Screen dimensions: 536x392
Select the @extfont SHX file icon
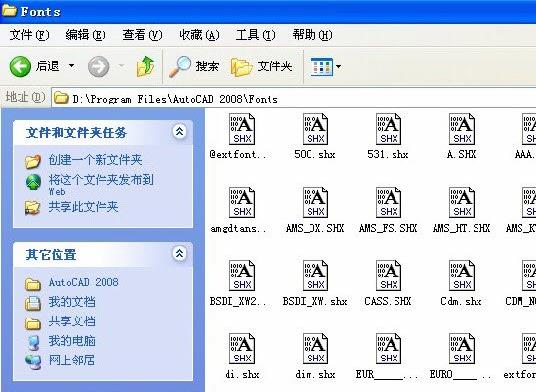tap(242, 129)
